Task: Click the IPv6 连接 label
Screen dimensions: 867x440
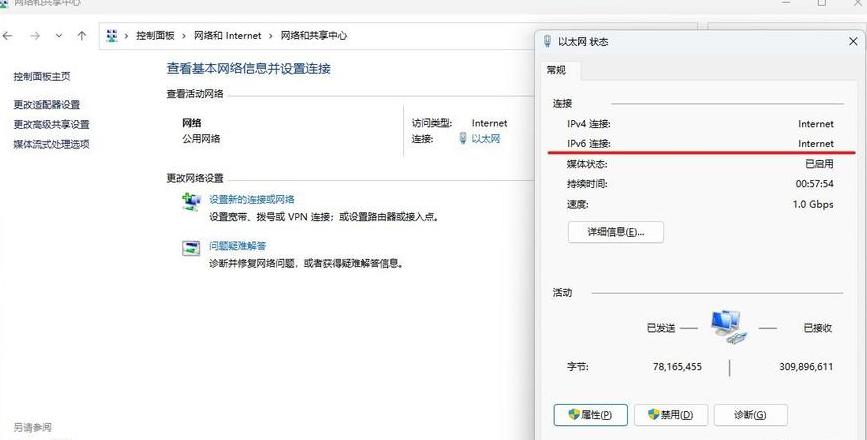Action: pos(589,144)
